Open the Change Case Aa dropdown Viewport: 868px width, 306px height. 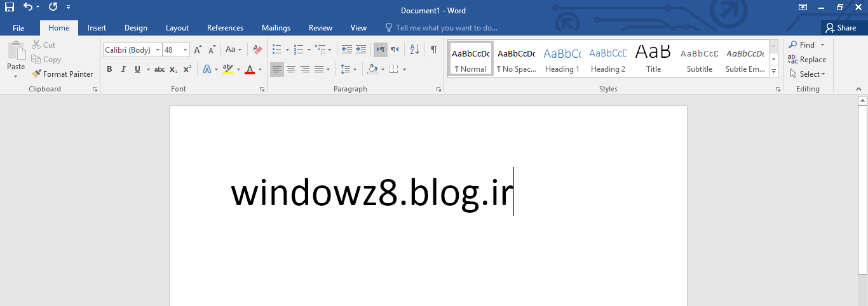(x=233, y=50)
